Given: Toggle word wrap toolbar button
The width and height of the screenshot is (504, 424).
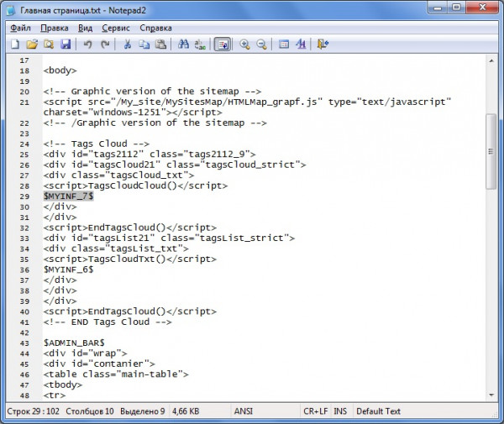Looking at the screenshot, I should click(x=223, y=44).
